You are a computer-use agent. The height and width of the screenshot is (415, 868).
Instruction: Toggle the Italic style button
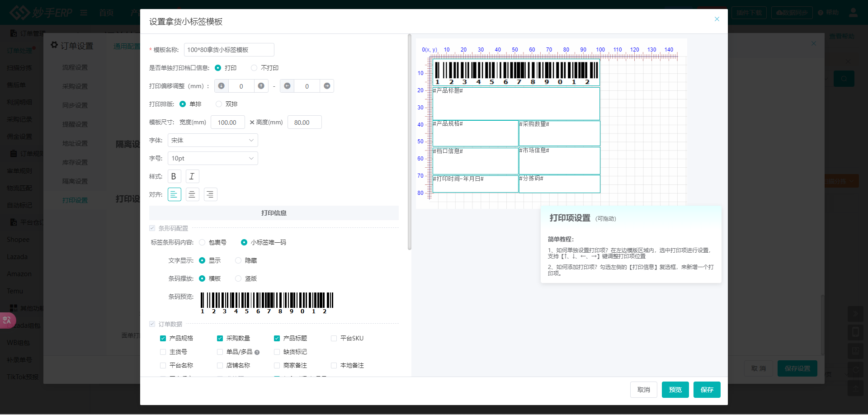(x=192, y=176)
